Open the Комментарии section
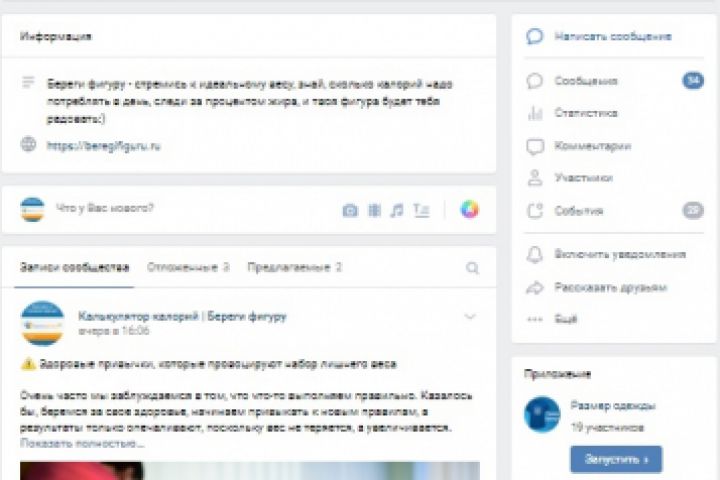The image size is (720, 480). click(614, 146)
